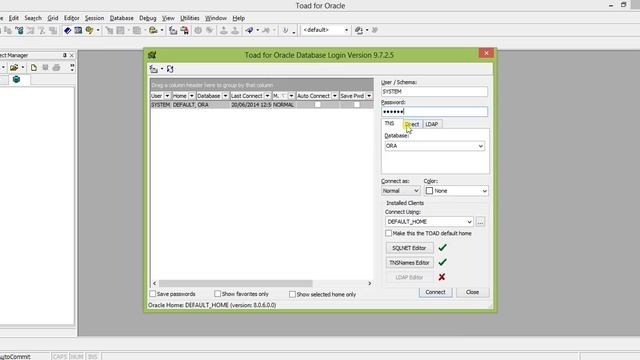640x360 pixels.
Task: Click the toad icon in login dialog title bar
Action: (x=152, y=55)
